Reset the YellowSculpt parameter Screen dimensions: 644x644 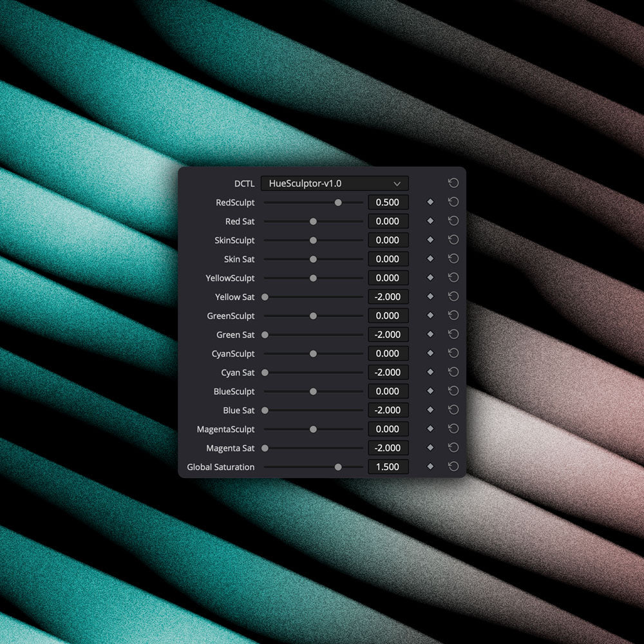[x=453, y=278]
